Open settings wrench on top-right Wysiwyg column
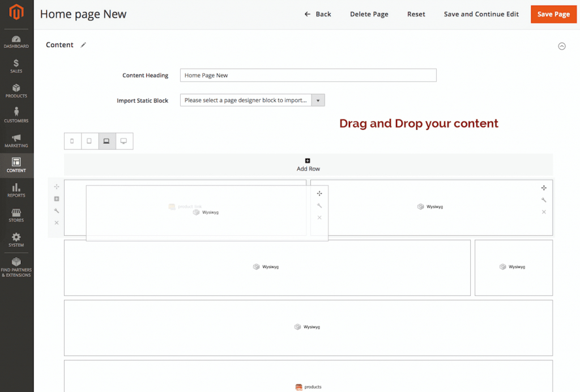 click(x=544, y=200)
